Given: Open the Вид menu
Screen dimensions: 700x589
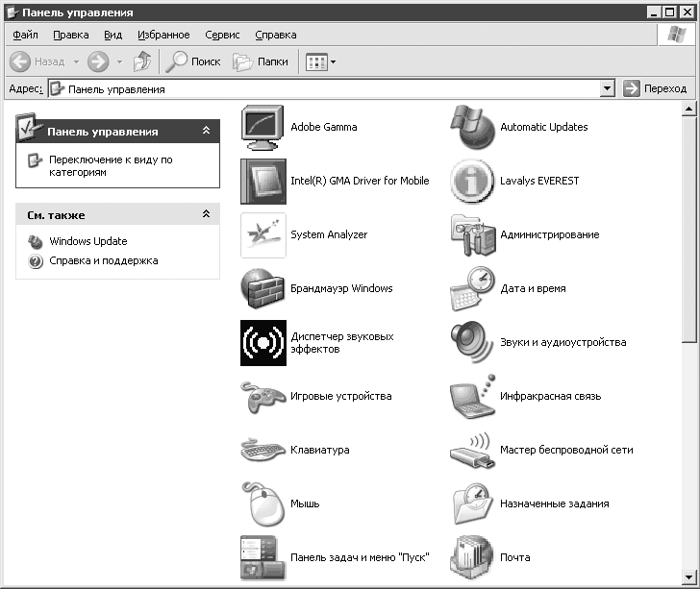Looking at the screenshot, I should coord(112,35).
